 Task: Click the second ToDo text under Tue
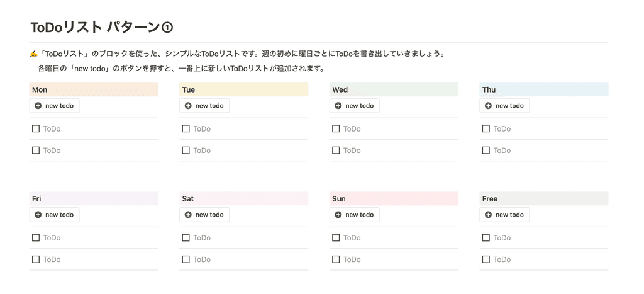(x=202, y=150)
